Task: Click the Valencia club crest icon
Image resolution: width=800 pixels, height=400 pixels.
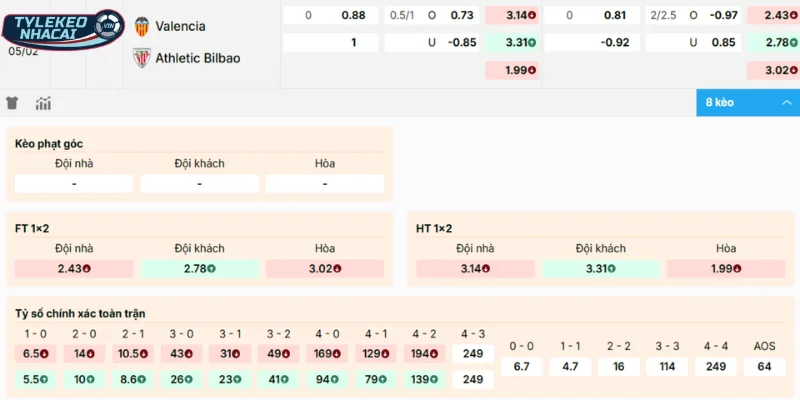Action: 142,26
